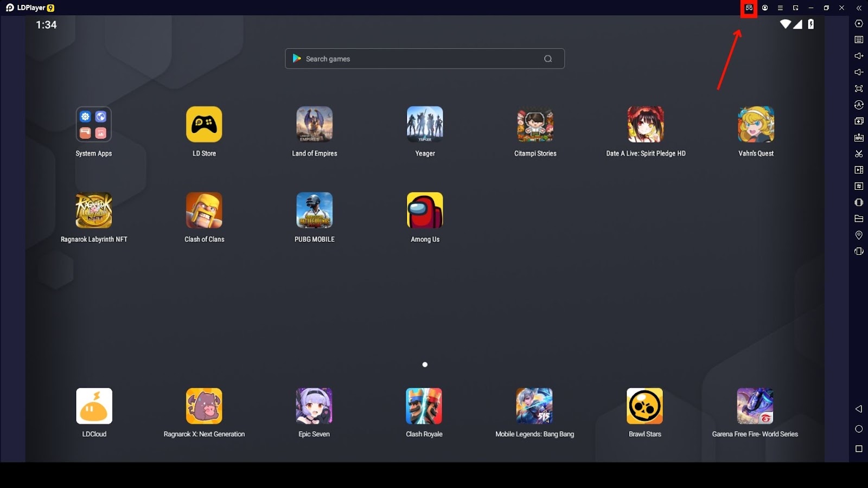Click the shake device icon
Image resolution: width=868 pixels, height=488 pixels.
(859, 202)
